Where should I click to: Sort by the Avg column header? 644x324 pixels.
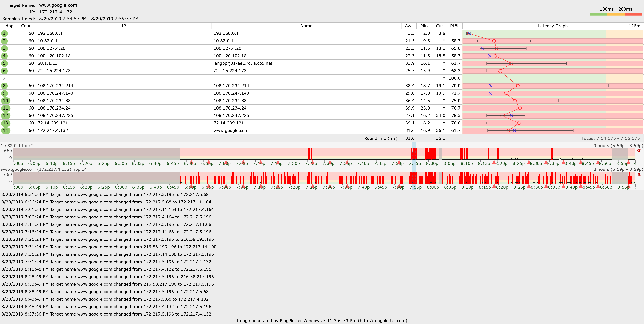[409, 26]
